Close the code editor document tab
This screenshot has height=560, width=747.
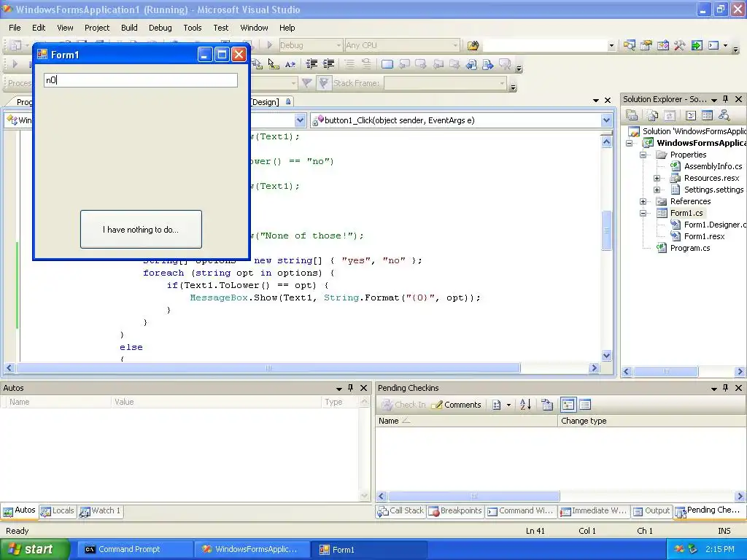[608, 100]
